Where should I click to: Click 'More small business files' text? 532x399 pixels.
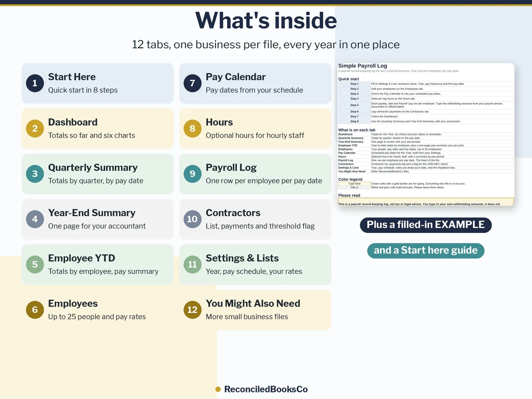coord(247,317)
